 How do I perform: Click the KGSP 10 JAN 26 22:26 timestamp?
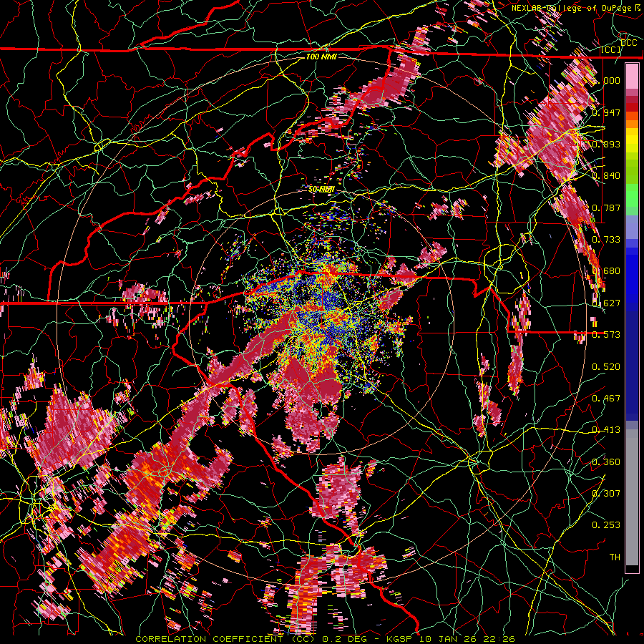[x=451, y=639]
